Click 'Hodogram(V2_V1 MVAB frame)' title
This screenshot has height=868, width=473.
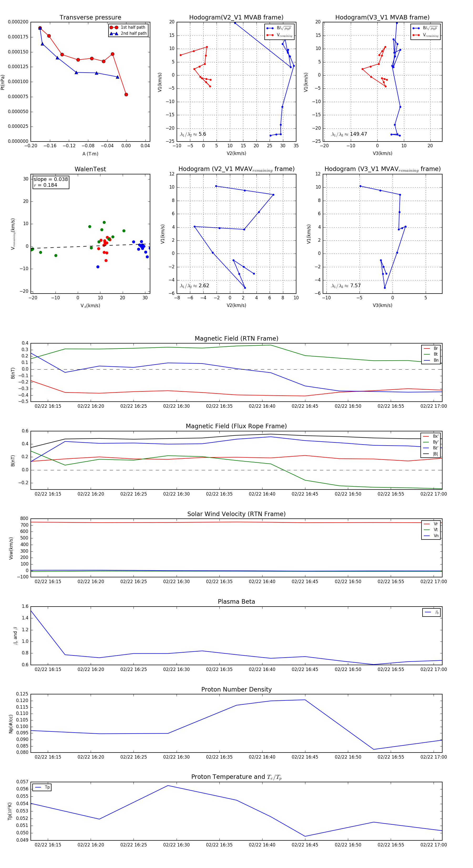click(236, 18)
